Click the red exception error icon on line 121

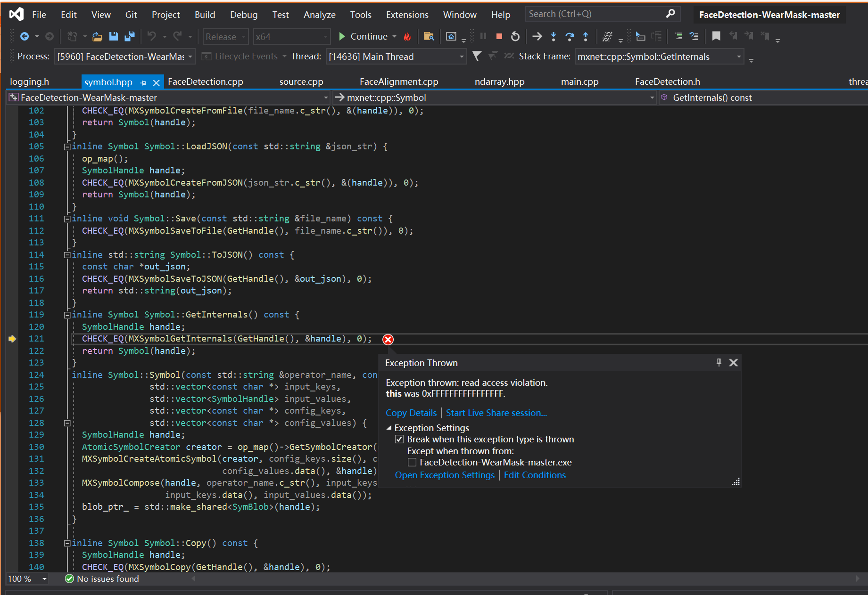coord(388,339)
